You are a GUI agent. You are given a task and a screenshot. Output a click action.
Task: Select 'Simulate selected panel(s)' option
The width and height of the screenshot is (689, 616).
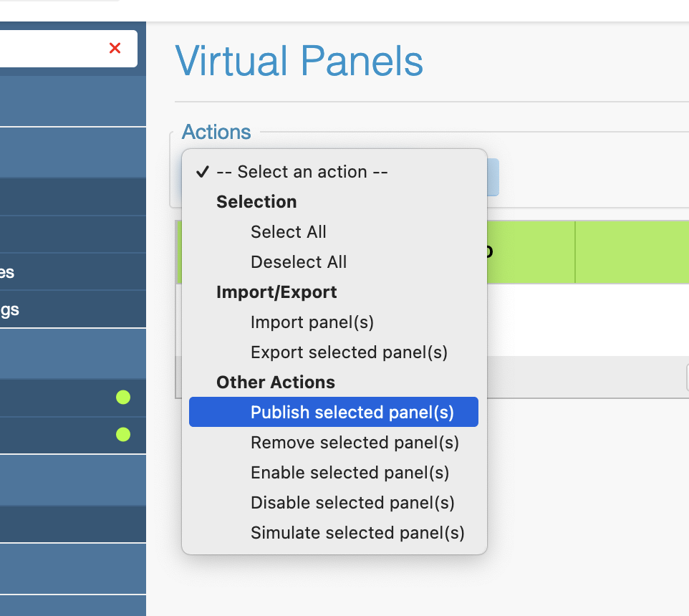coord(357,533)
